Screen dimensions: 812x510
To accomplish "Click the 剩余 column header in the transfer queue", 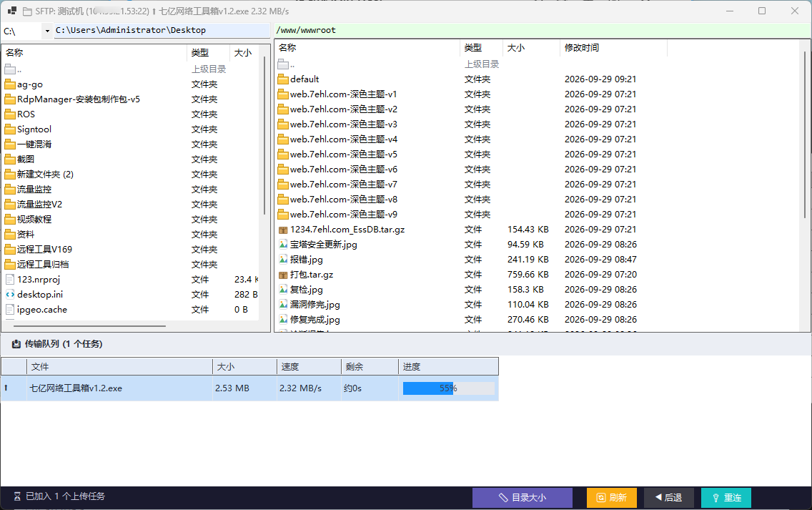I will click(370, 367).
